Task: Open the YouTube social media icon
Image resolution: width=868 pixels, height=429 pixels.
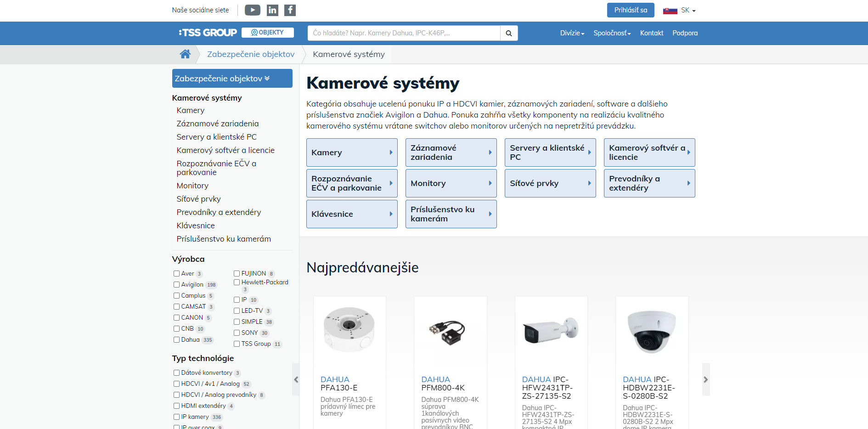Action: tap(252, 10)
